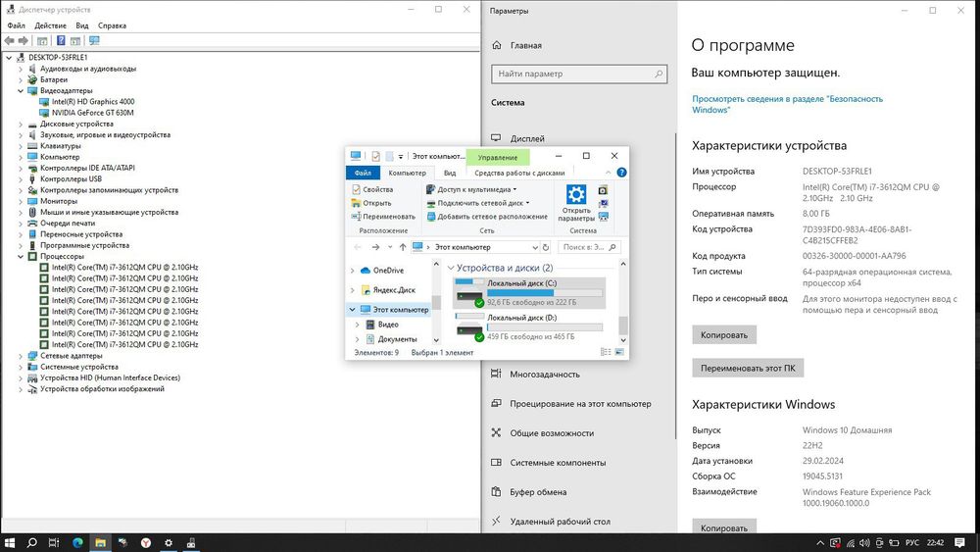The image size is (980, 552).
Task: Click the Explorer content pane vertical scrollbar thumb
Action: click(623, 326)
